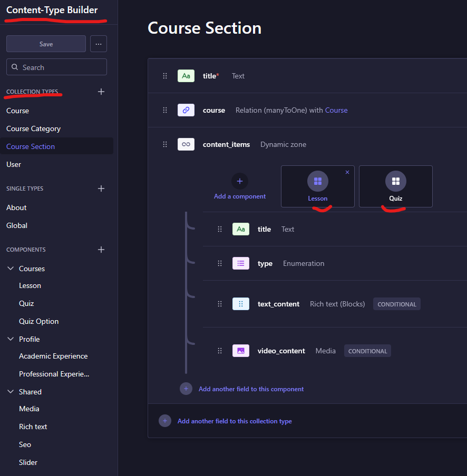The height and width of the screenshot is (476, 467).
Task: Collapse the Shared components group
Action: [11, 392]
